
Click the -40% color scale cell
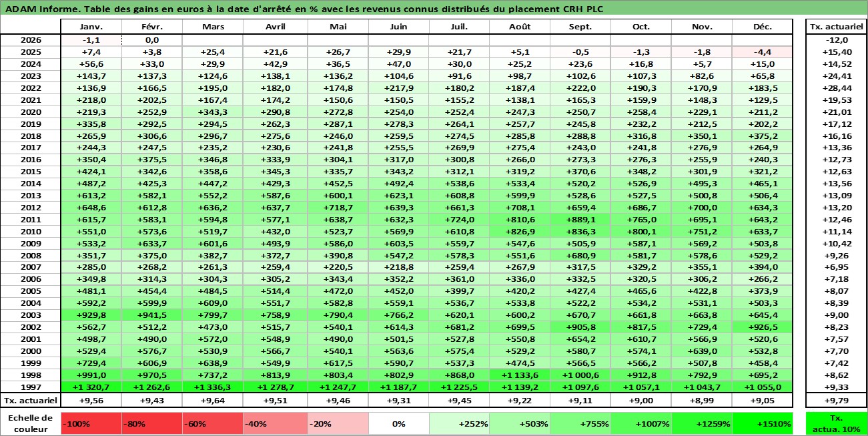click(x=275, y=423)
